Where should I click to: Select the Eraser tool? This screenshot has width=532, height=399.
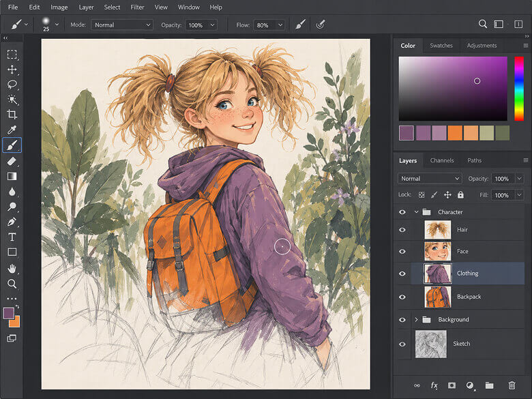pyautogui.click(x=12, y=161)
